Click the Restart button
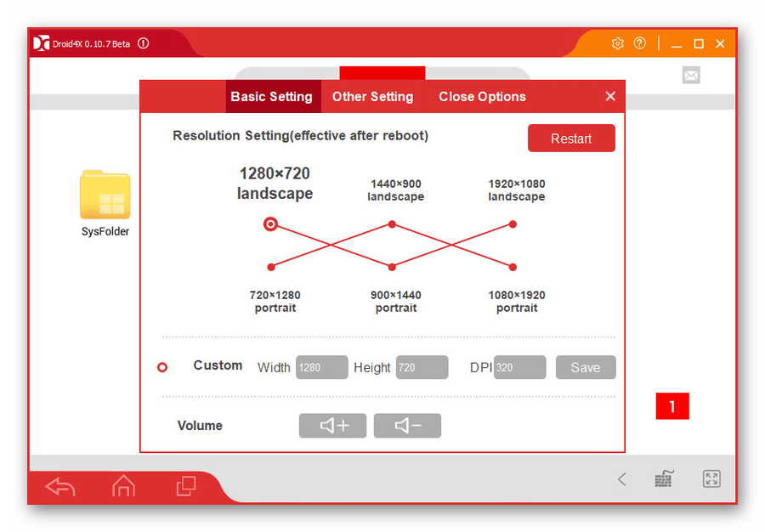 point(570,139)
